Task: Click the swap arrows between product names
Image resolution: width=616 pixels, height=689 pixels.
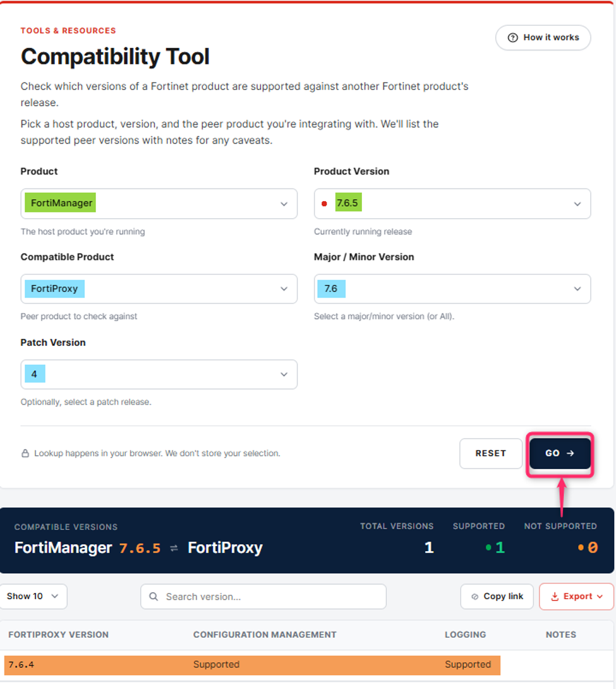Action: coord(174,548)
